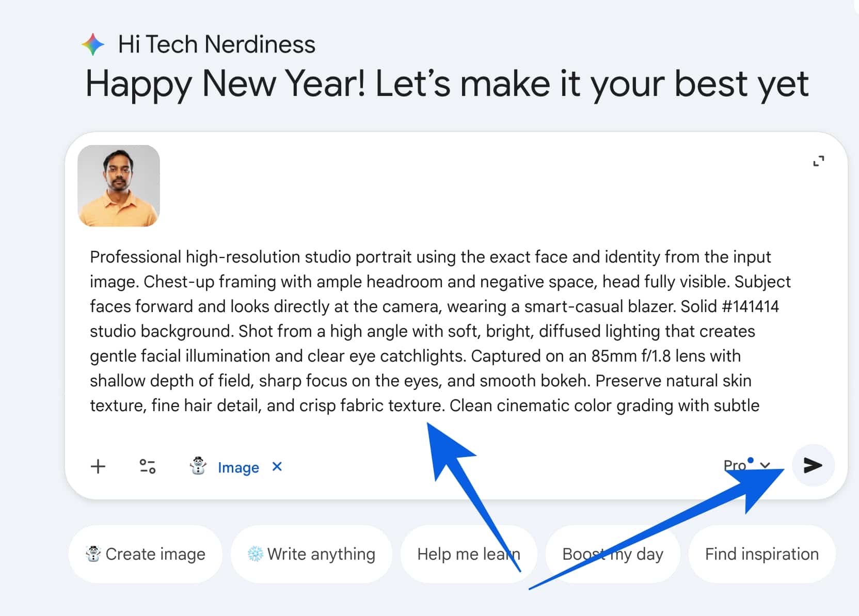Image resolution: width=859 pixels, height=616 pixels.
Task: Click the uploaded portrait photo thumbnail
Action: pos(119,186)
